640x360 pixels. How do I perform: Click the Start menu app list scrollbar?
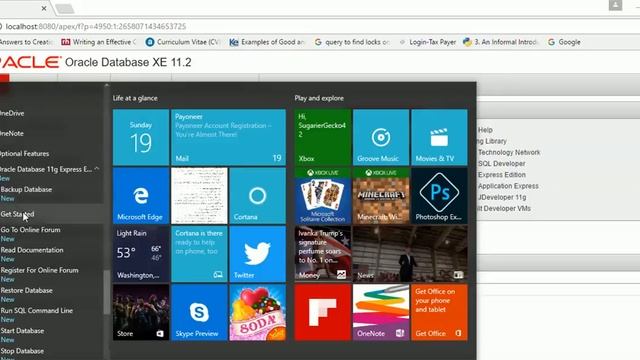point(107,292)
